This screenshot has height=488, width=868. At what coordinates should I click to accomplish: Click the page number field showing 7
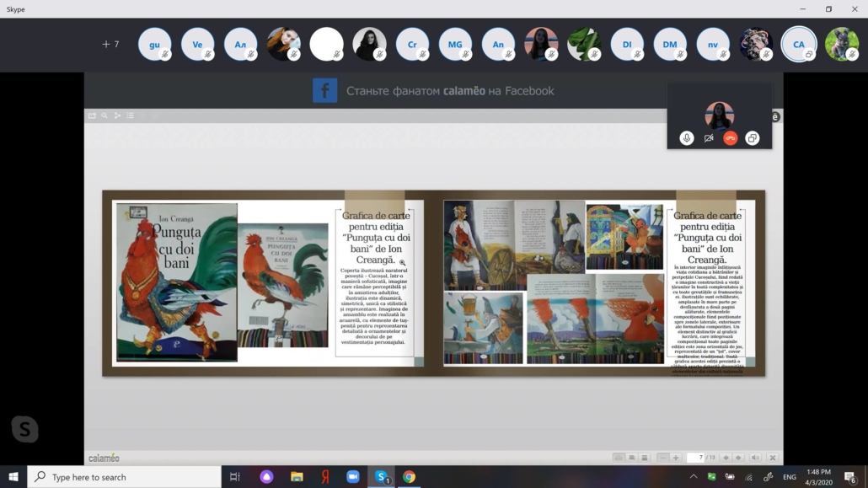pos(695,458)
